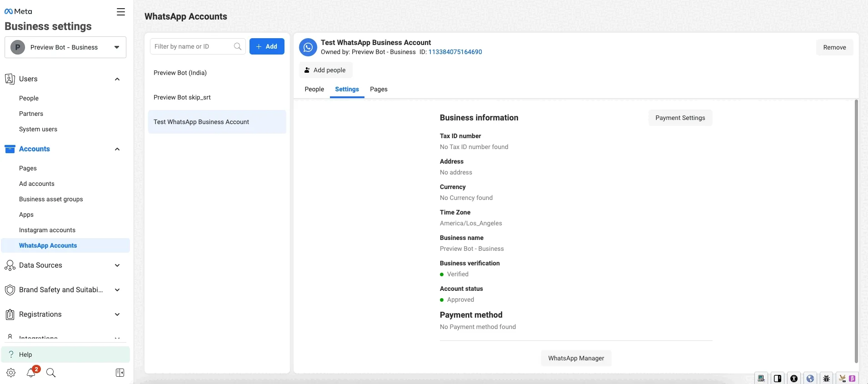
Task: Switch to the Pages tab
Action: 379,89
